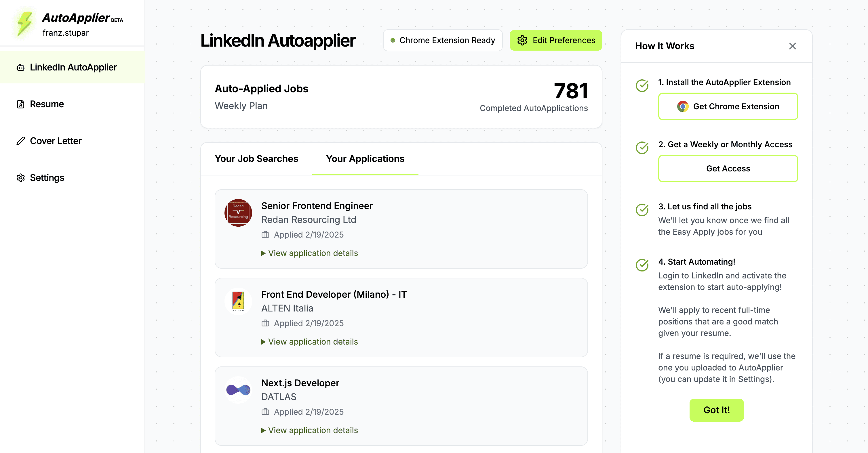Click the Auto-Applied Jobs heading
This screenshot has width=868, height=453.
point(262,89)
